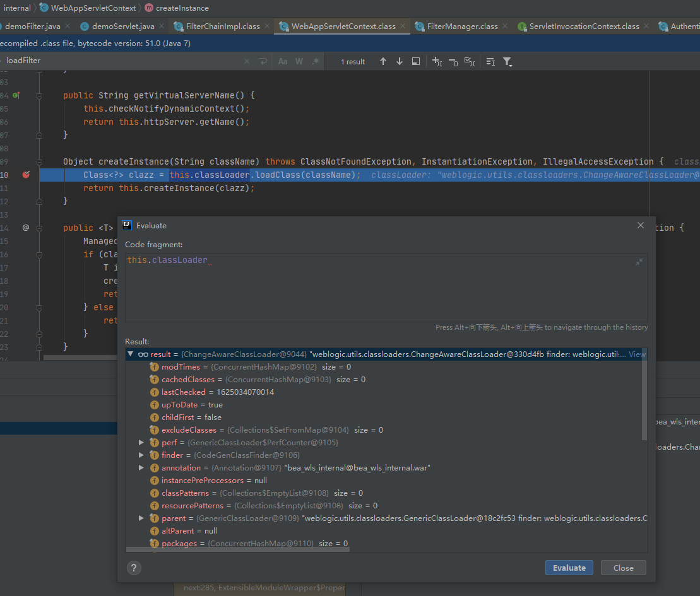The width and height of the screenshot is (700, 596).
Task: Click select all occurrences icon
Action: (469, 61)
